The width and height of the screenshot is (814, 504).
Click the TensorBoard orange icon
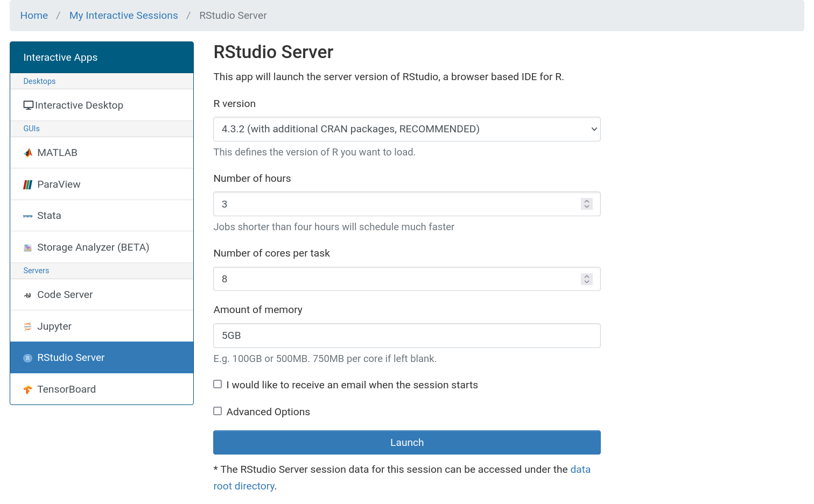click(x=28, y=390)
